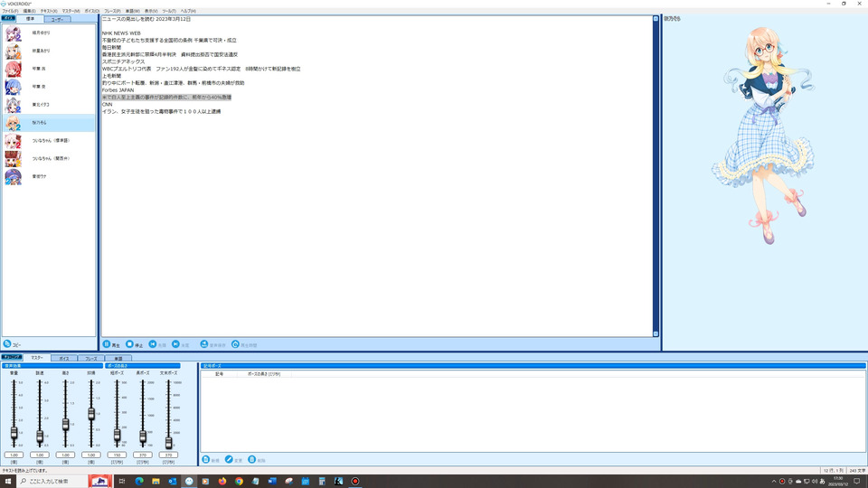
Task: Select the highlighted 桜乃そら voice avatar
Action: point(13,123)
